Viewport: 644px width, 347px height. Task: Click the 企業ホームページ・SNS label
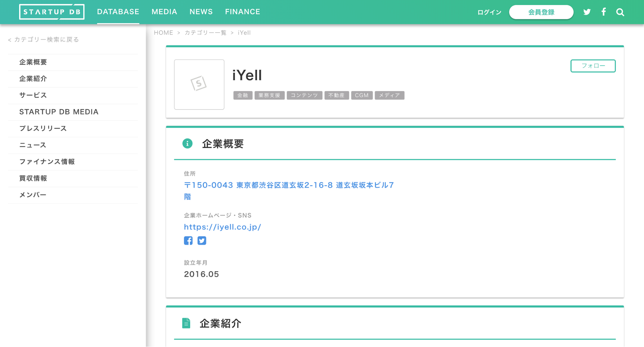click(218, 215)
